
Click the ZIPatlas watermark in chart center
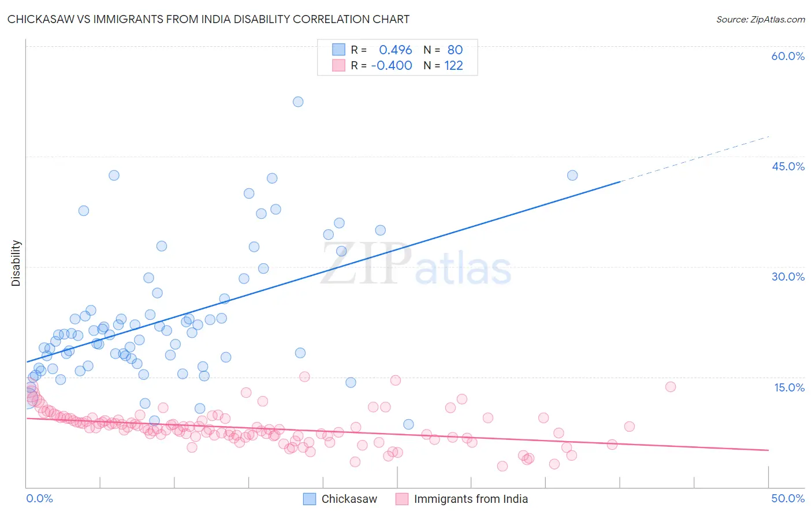pyautogui.click(x=416, y=264)
